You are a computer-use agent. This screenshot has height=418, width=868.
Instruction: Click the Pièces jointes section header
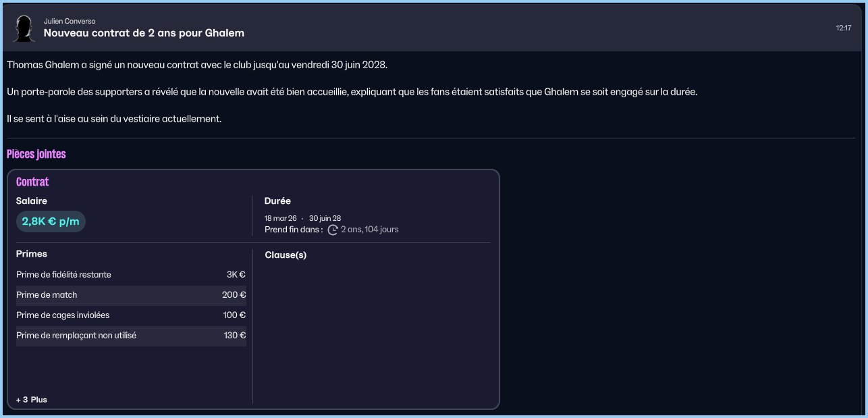[x=36, y=154]
